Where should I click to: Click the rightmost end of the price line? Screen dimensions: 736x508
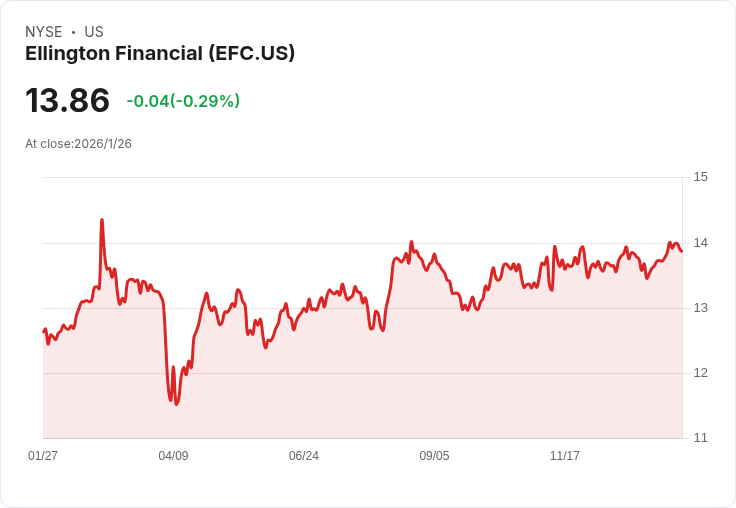(x=682, y=251)
